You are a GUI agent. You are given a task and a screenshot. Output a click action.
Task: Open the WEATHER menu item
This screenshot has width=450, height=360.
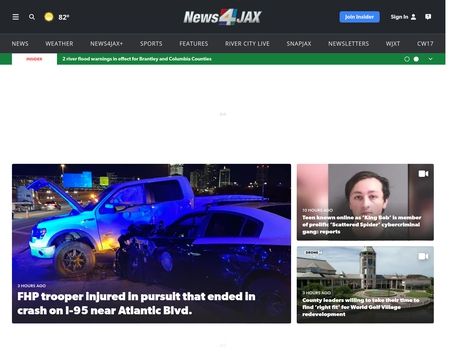tap(59, 44)
